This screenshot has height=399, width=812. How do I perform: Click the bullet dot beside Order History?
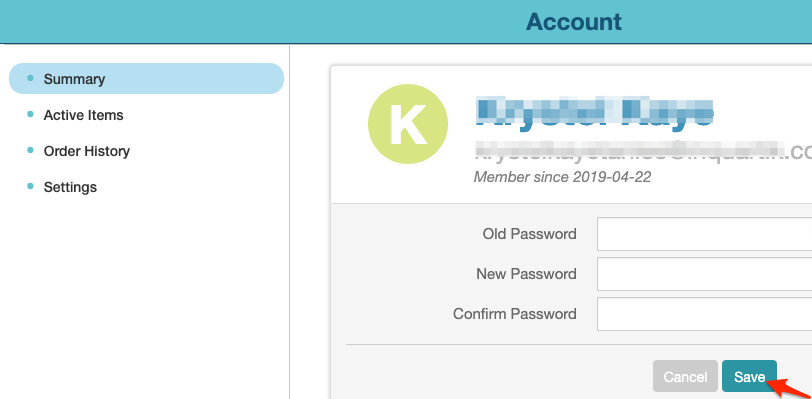[x=30, y=150]
